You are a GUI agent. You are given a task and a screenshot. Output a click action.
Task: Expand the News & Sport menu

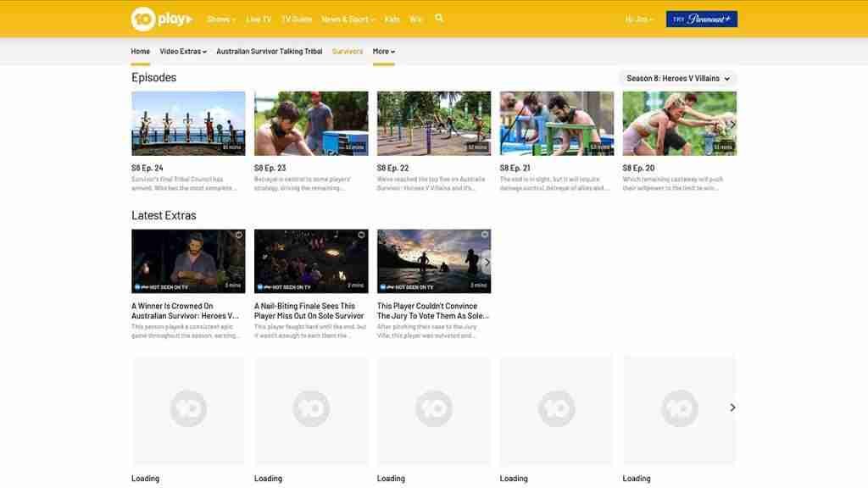pos(348,19)
